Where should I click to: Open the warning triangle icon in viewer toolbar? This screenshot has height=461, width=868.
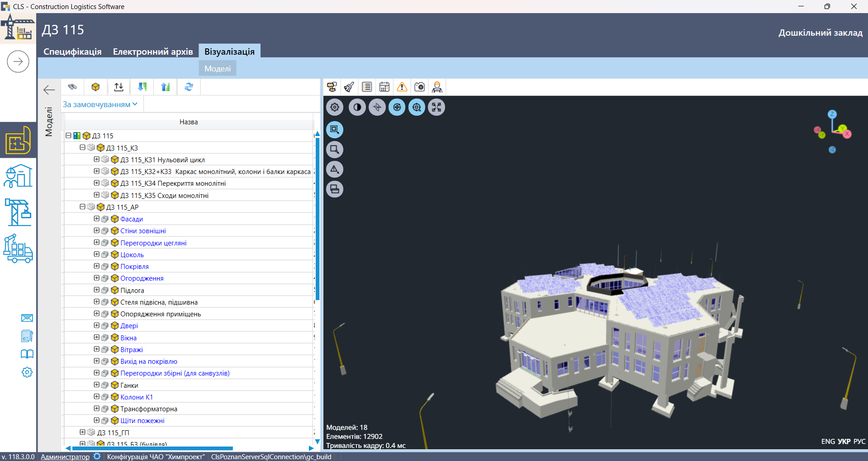point(402,87)
